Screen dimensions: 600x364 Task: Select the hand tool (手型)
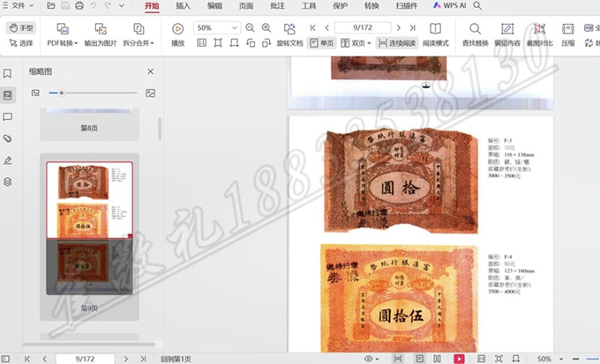[x=21, y=27]
